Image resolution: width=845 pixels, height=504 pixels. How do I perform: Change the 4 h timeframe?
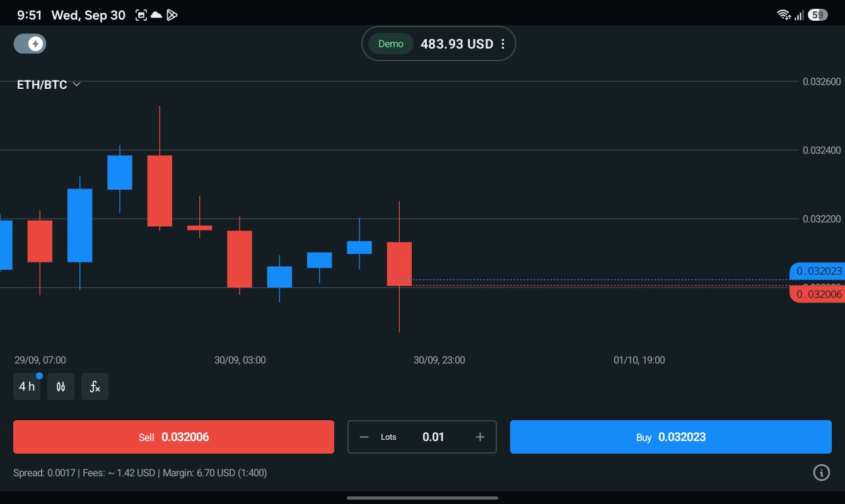(x=26, y=387)
